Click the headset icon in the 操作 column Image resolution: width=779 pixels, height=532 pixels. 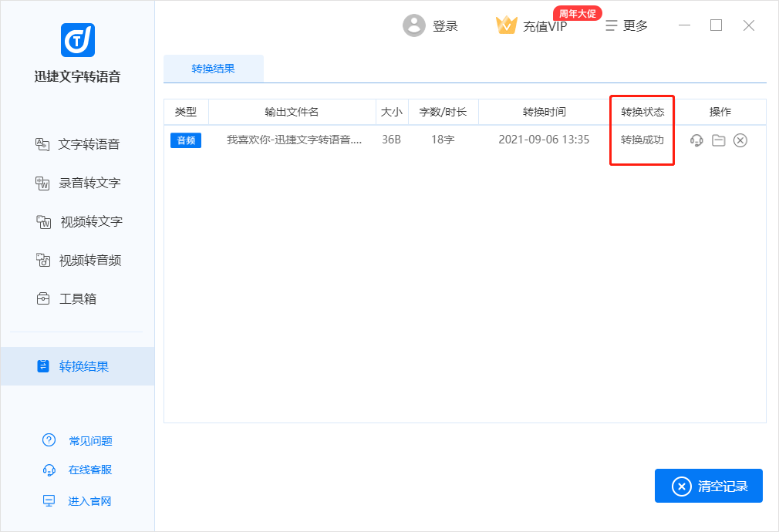(x=696, y=140)
